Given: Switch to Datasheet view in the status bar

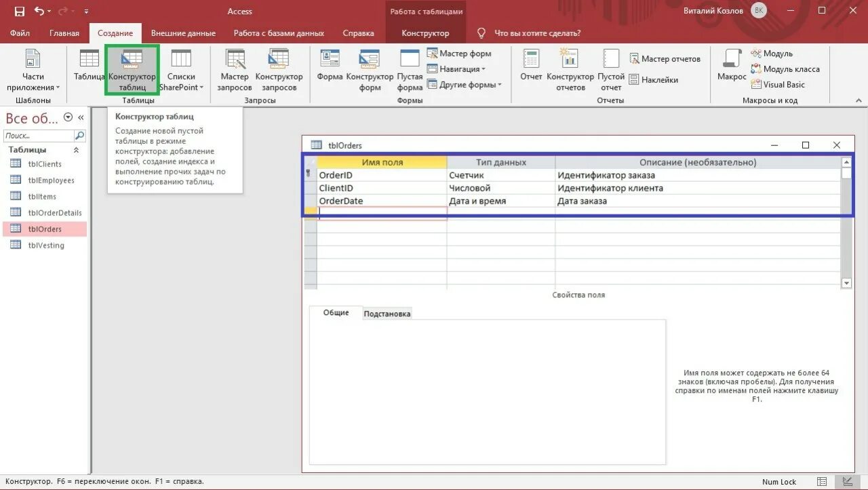Looking at the screenshot, I should tap(822, 482).
